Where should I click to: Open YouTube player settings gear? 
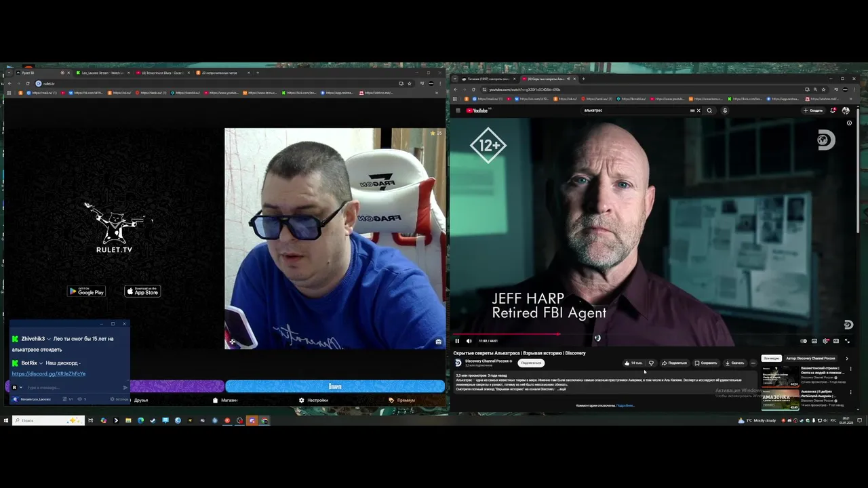click(x=825, y=341)
